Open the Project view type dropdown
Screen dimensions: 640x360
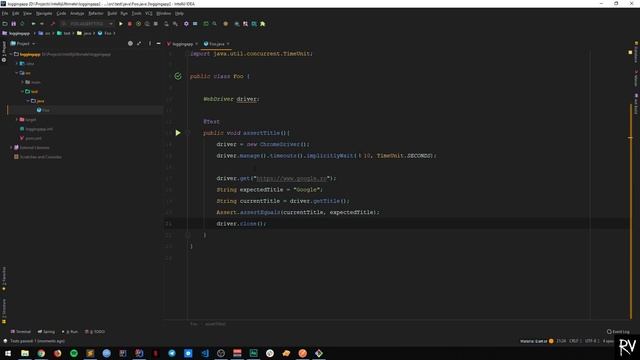pyautogui.click(x=23, y=43)
